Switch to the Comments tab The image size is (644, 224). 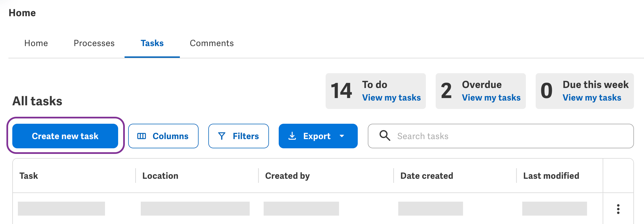click(x=212, y=43)
